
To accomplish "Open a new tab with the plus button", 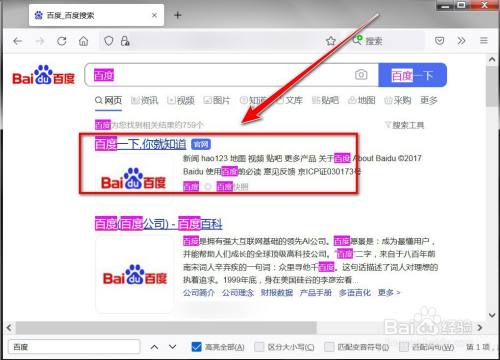I will [178, 15].
